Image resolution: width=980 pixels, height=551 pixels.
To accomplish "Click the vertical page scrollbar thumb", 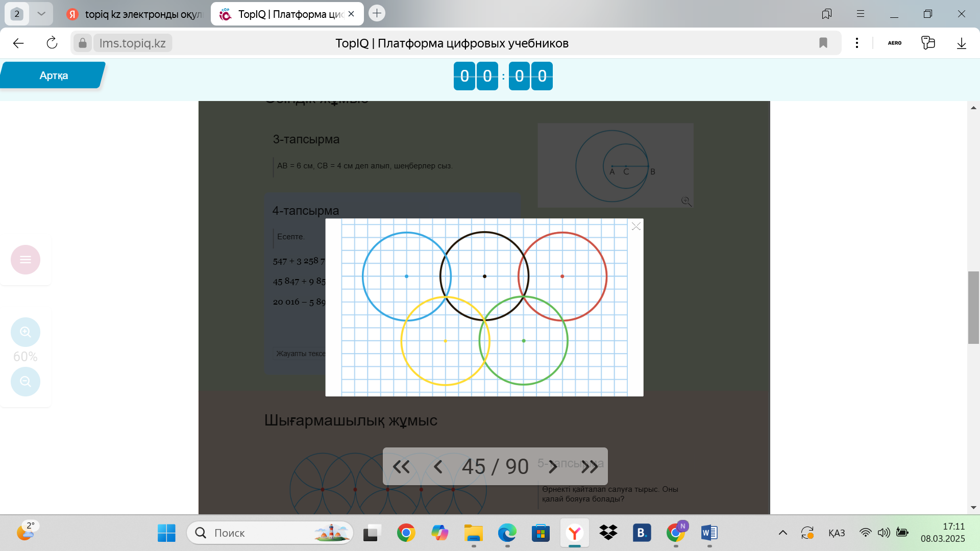I will (x=973, y=308).
